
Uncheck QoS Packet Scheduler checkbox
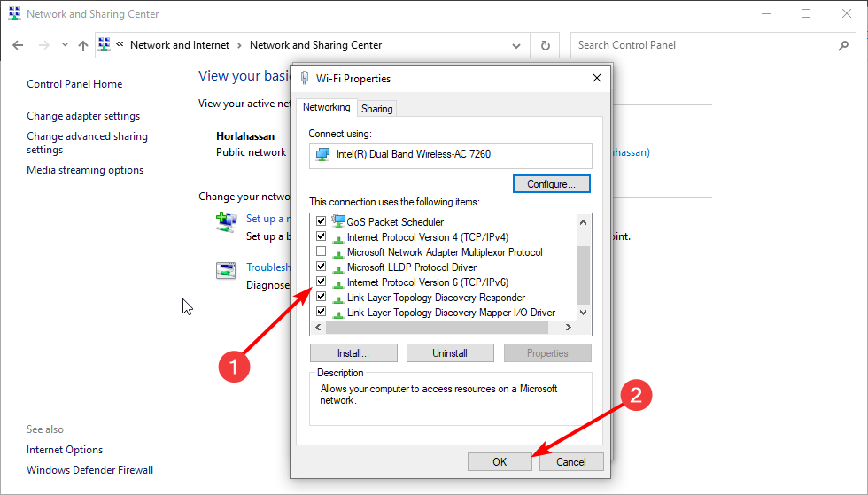[321, 220]
